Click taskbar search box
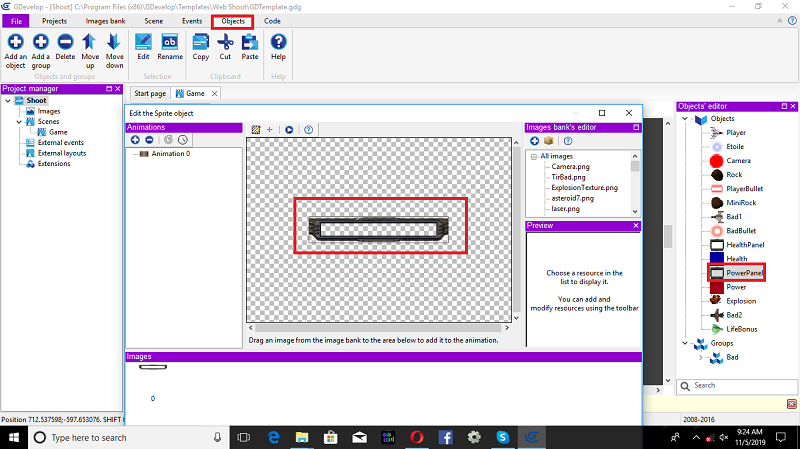Screen dimensions: 800x449 [128, 437]
